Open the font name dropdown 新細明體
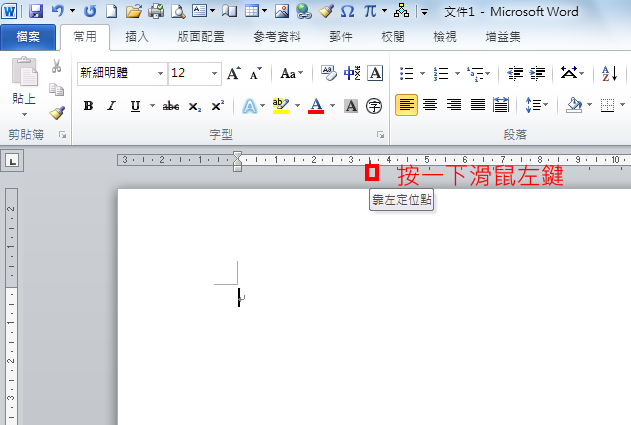 tap(161, 73)
